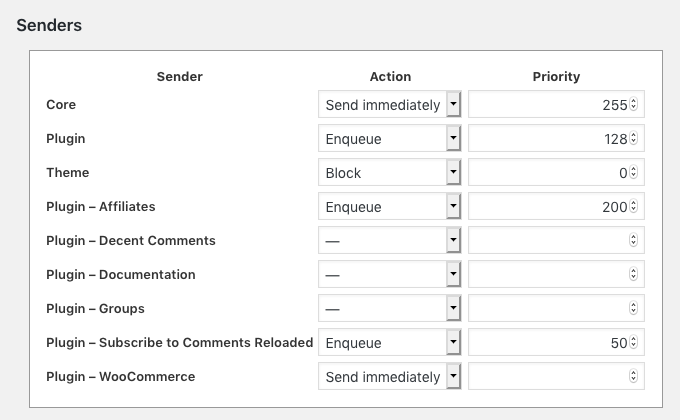Click the Plugin priority field showing 128

click(x=556, y=138)
